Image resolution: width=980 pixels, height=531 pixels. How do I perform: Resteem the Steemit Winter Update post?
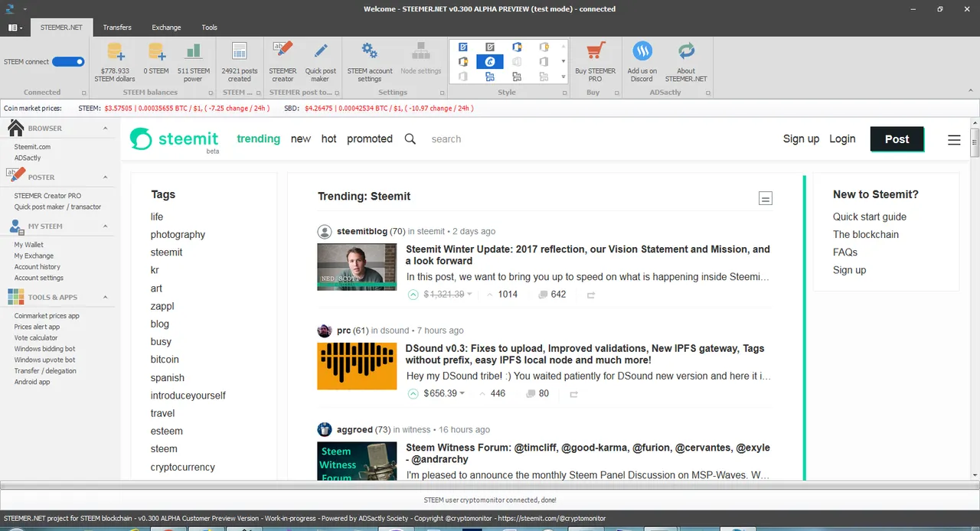coord(591,295)
